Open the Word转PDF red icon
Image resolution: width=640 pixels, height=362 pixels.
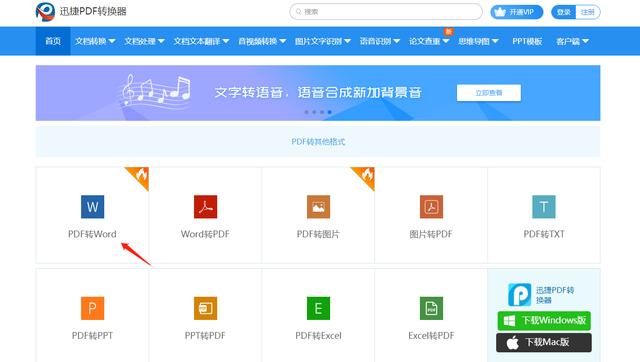tap(205, 207)
